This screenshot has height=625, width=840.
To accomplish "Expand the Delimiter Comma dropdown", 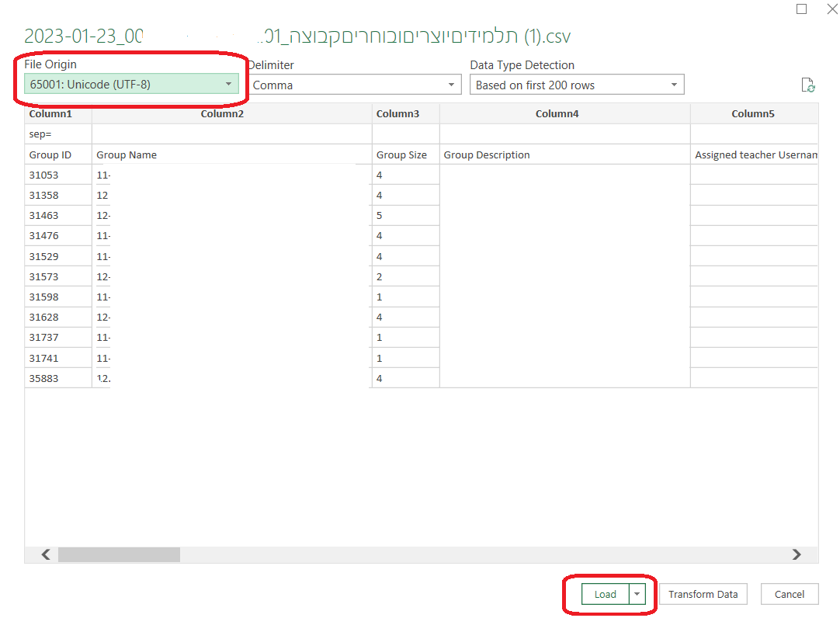I will [355, 85].
